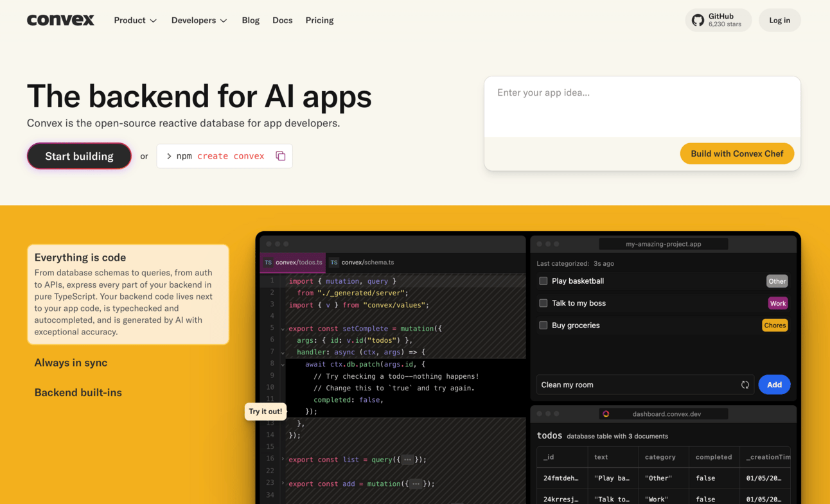Click the TS icon on schema.ts tab

[x=334, y=263]
